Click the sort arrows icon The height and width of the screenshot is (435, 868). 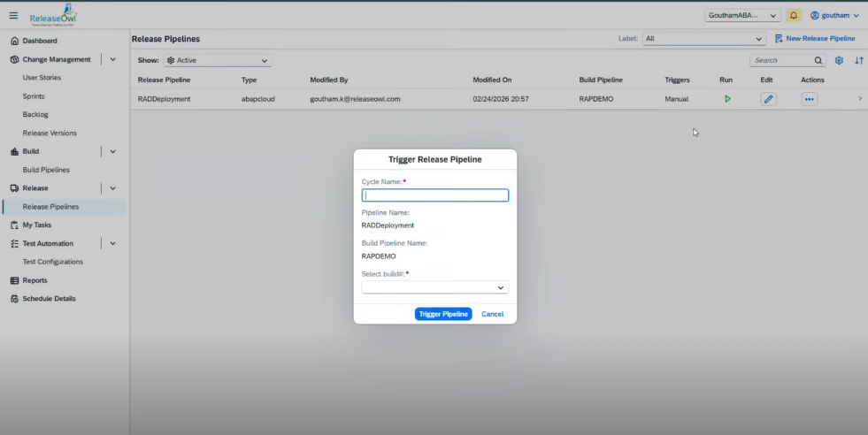(858, 61)
